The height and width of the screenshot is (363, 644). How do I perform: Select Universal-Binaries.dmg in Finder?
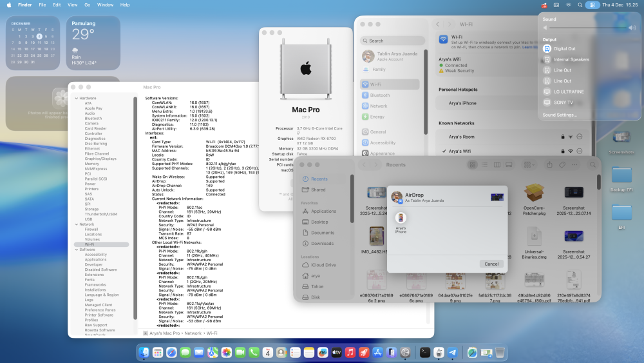pyautogui.click(x=534, y=243)
